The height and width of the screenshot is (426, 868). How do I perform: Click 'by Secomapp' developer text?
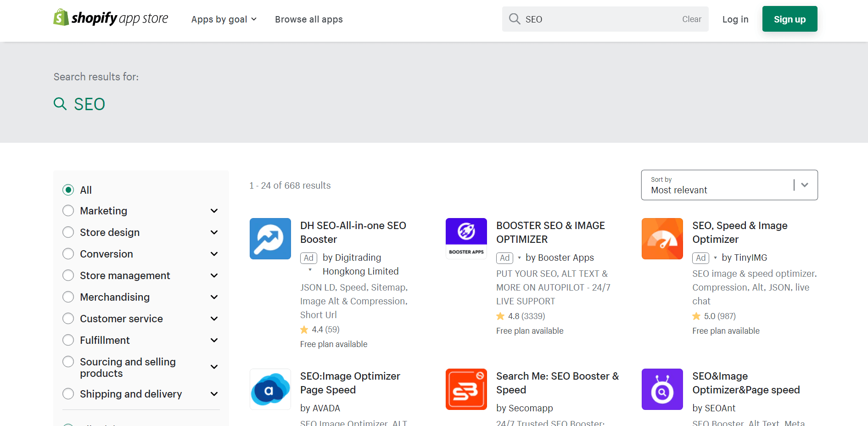coord(524,408)
